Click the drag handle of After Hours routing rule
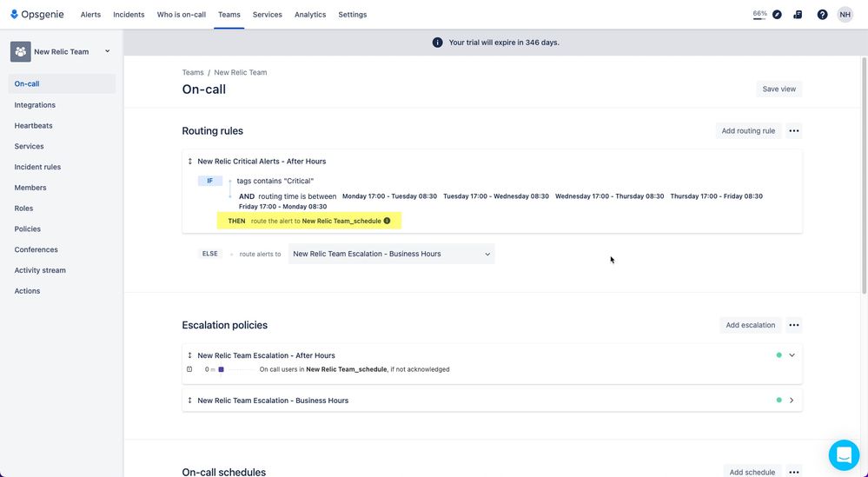The width and height of the screenshot is (868, 477). (x=190, y=162)
